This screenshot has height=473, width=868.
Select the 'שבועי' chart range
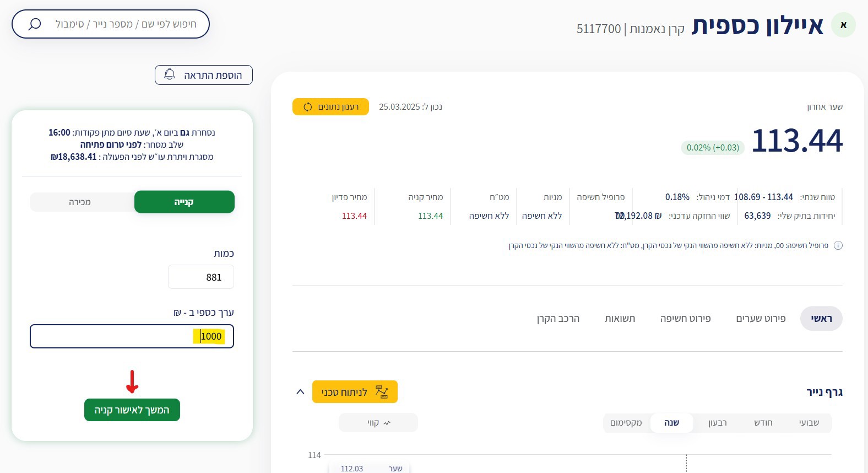[x=809, y=423]
